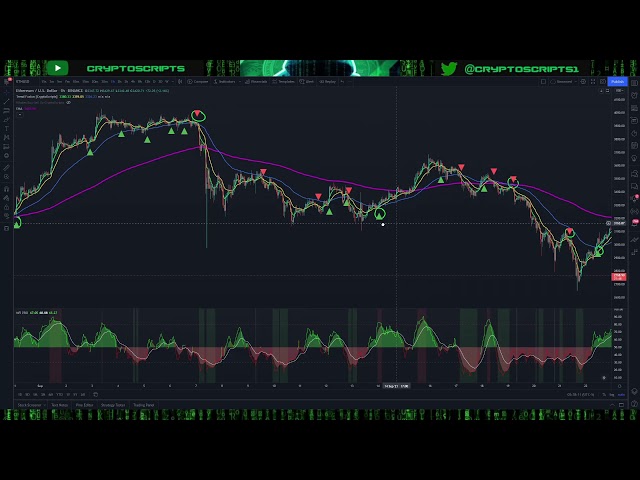The image size is (640, 480).
Task: Open chart settings gear icon
Action: (x=583, y=82)
